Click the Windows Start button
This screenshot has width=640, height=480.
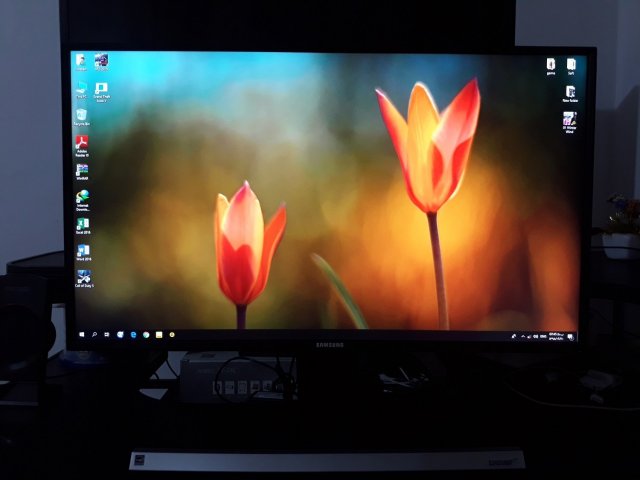[81, 333]
